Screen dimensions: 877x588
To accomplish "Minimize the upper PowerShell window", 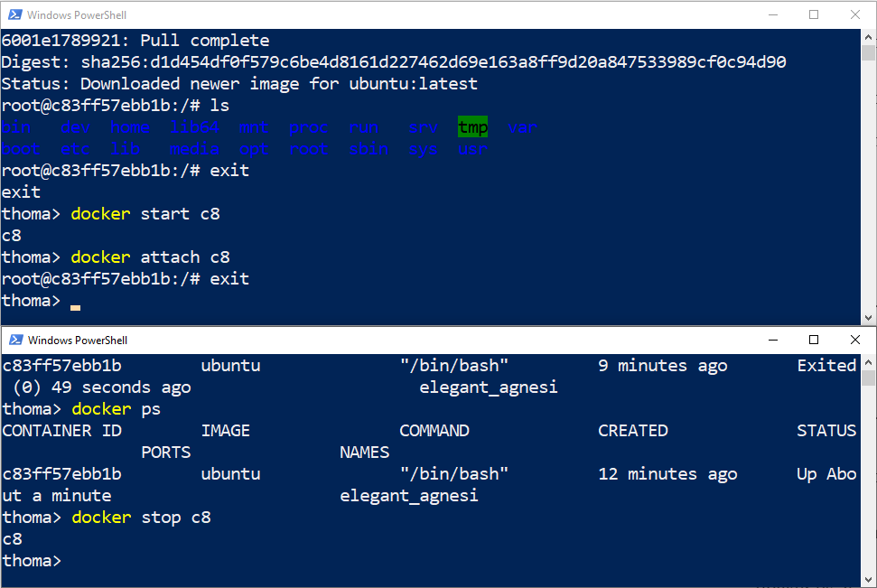I will (x=772, y=14).
